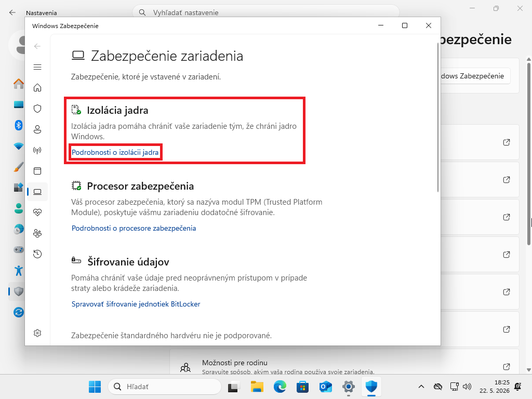The width and height of the screenshot is (532, 399).
Task: Click the Windows Security vertical scrollbar
Action: [x=437, y=117]
